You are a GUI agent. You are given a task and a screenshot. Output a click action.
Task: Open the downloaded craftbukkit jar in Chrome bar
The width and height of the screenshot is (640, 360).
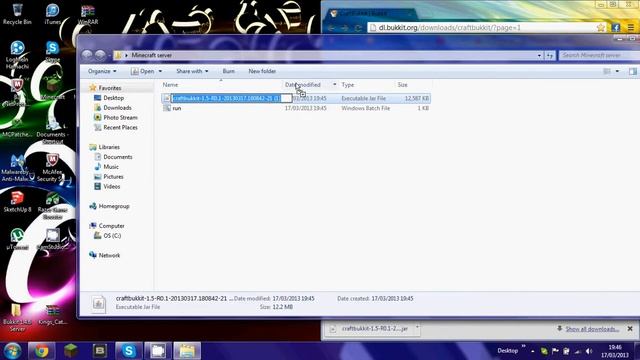coord(371,329)
